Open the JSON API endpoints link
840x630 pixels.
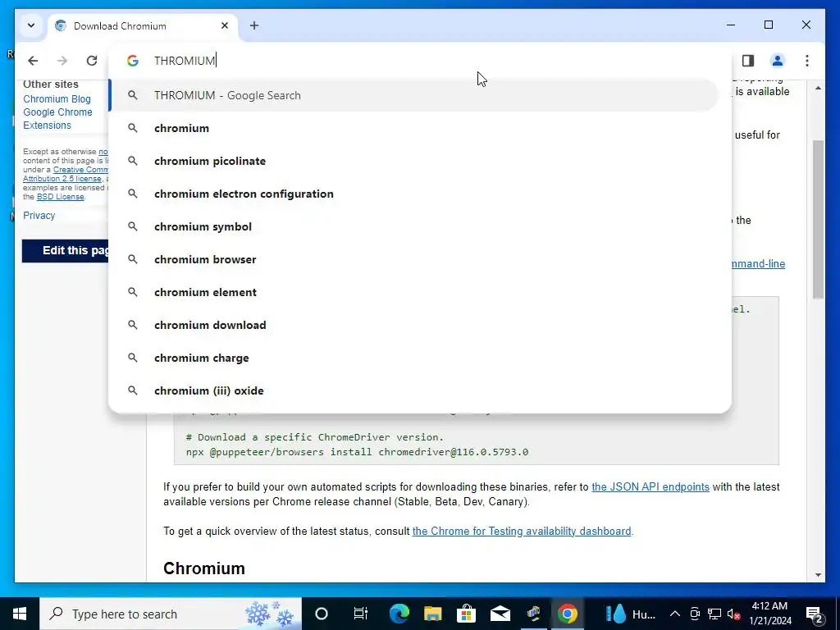651,487
